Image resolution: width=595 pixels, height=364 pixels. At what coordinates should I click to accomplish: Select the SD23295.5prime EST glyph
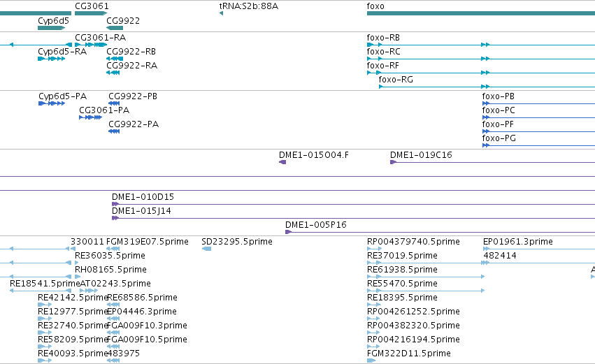(206, 249)
